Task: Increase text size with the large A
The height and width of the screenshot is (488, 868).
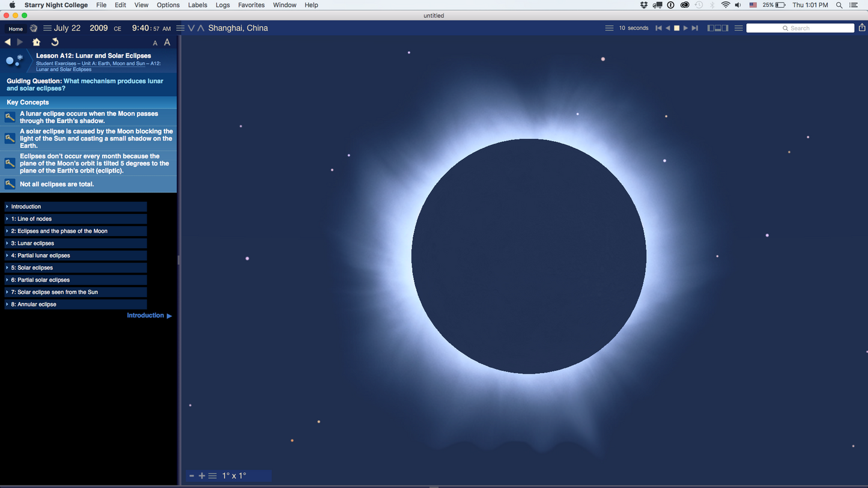Action: click(167, 42)
